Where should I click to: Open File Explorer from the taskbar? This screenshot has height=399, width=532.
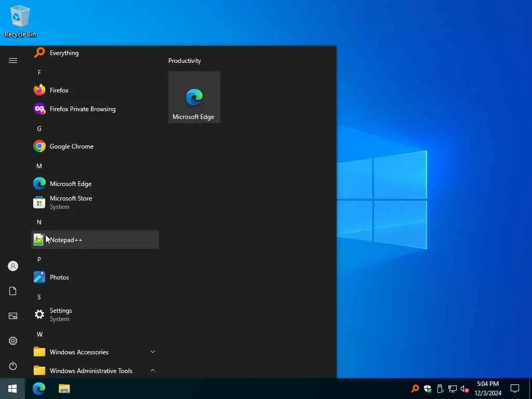tap(64, 389)
